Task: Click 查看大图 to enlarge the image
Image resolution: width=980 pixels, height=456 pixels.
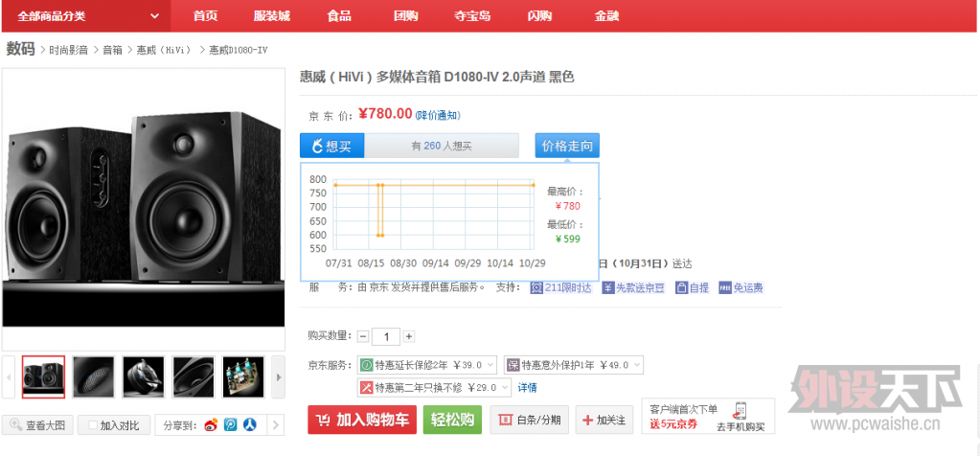Action: [x=37, y=425]
